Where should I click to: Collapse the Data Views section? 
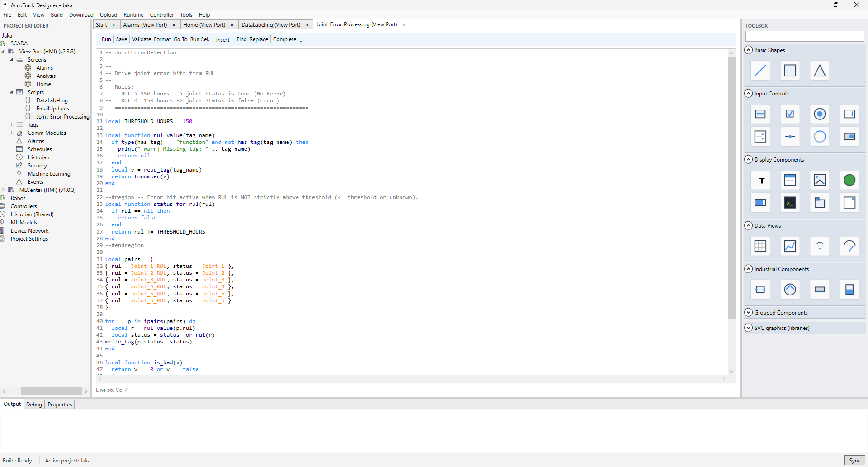coord(749,226)
